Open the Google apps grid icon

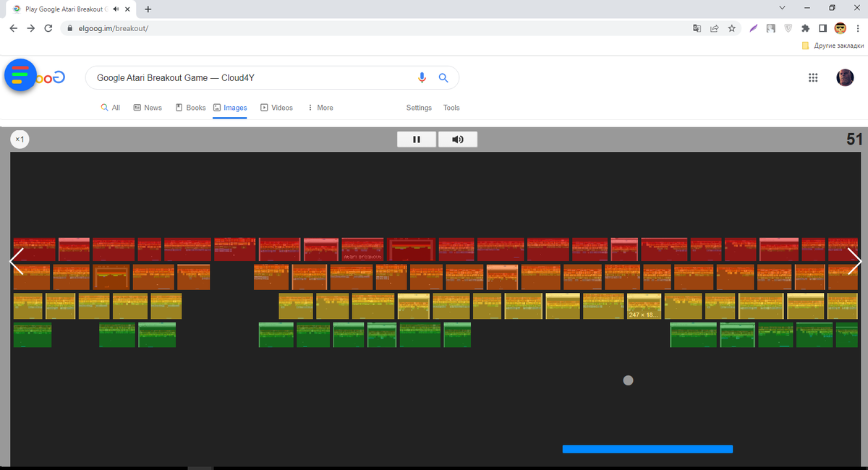point(813,78)
